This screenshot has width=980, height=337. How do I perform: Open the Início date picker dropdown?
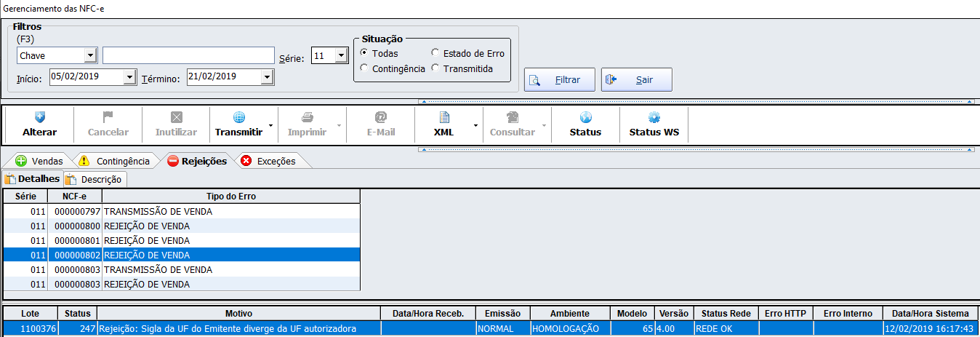click(x=129, y=77)
